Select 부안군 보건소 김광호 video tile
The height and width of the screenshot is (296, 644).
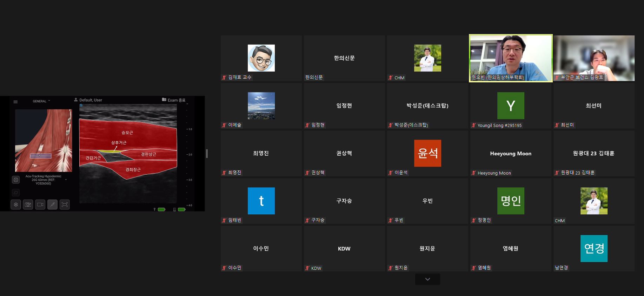(x=594, y=58)
